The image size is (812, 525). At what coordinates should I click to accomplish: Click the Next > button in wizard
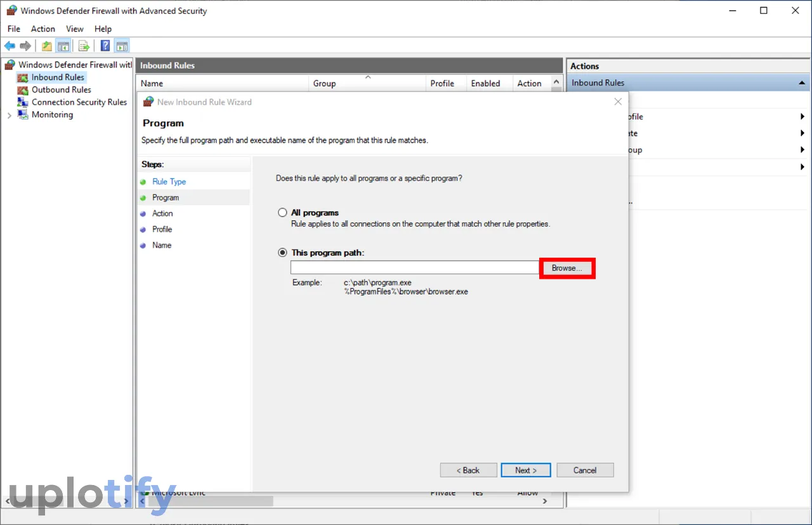point(526,470)
